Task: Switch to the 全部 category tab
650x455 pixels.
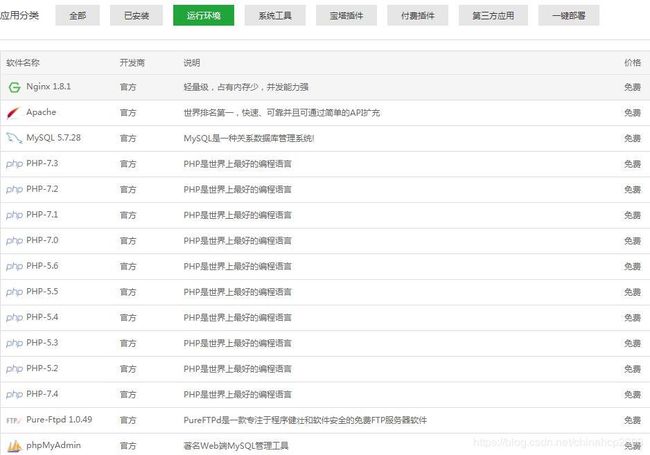Action: [x=78, y=15]
